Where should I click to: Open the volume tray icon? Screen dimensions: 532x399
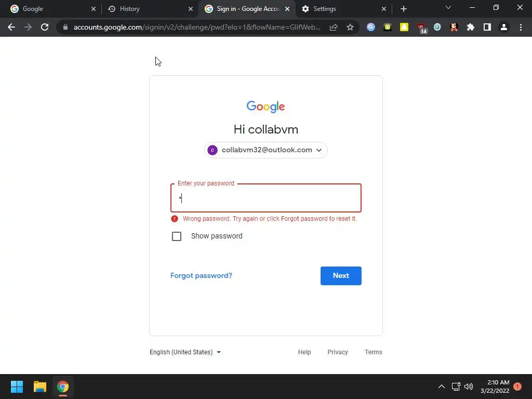469,387
